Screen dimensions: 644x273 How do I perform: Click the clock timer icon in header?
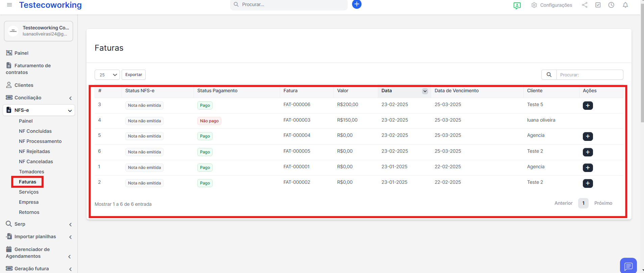tap(611, 5)
